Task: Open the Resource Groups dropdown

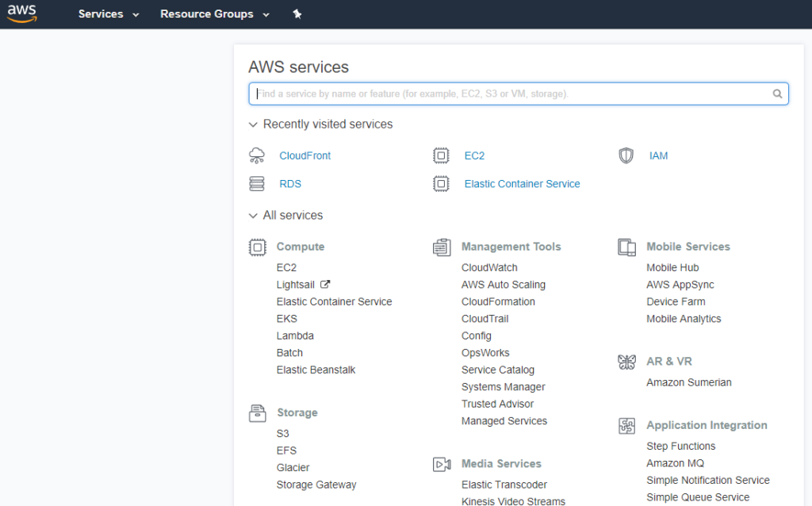Action: (215, 14)
